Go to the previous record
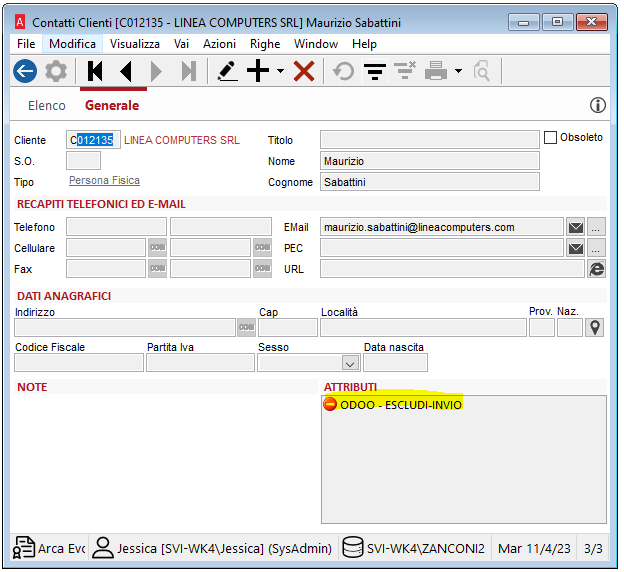 [x=126, y=71]
